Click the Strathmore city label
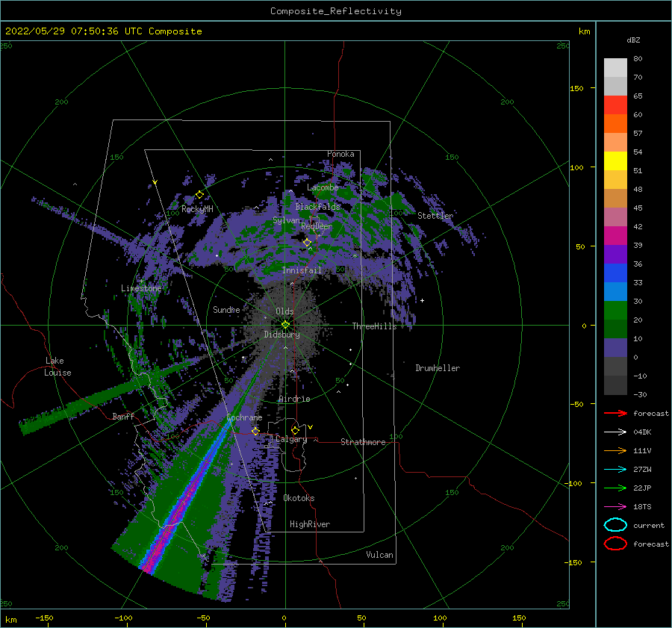Screen dimensions: 672x628 363,442
